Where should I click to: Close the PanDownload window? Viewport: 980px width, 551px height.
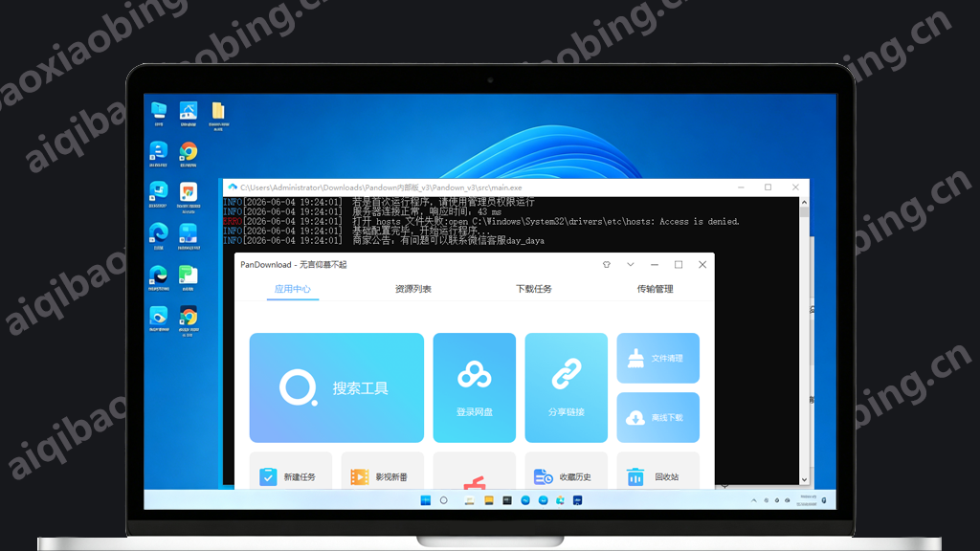click(702, 264)
